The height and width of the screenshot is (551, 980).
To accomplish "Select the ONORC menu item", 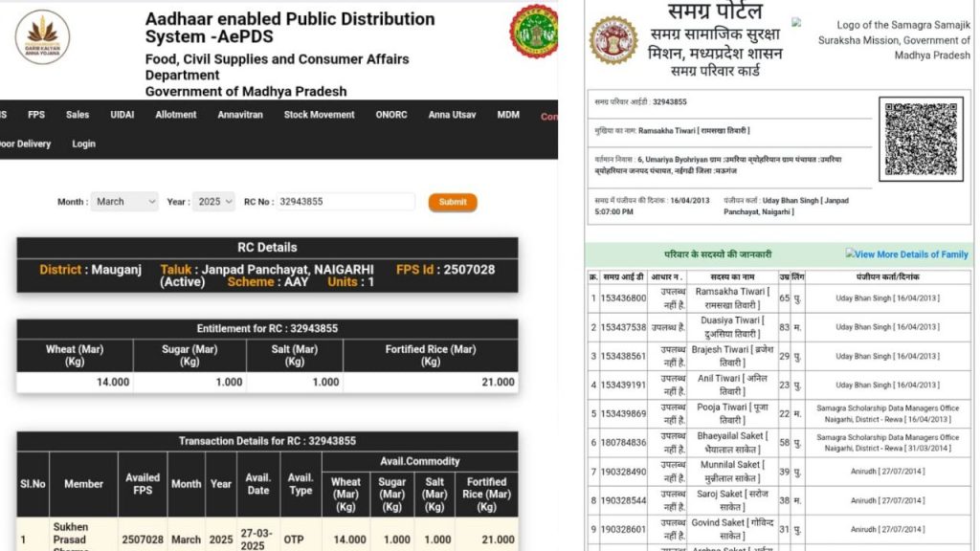I will tap(391, 115).
